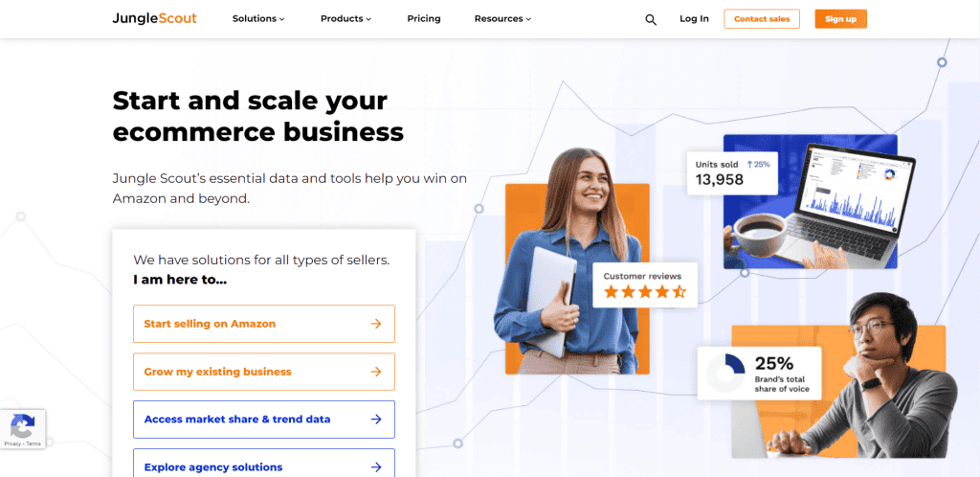Choose Grow my existing business option
980x477 pixels.
[x=264, y=372]
